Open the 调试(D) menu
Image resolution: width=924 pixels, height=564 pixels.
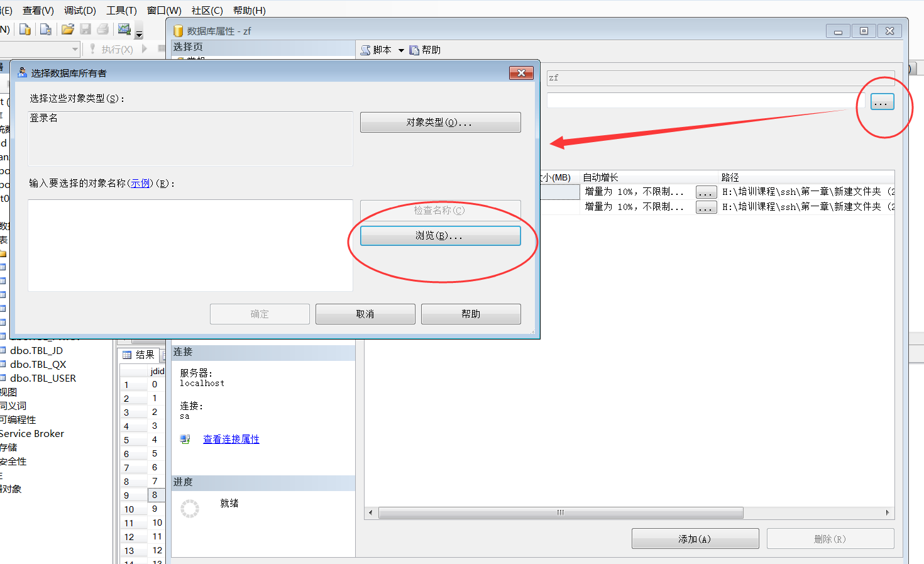coord(80,10)
